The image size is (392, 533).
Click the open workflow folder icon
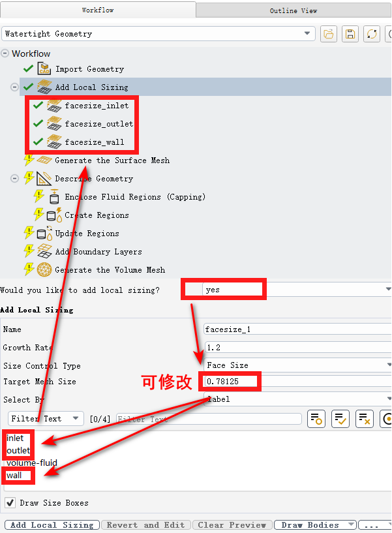pyautogui.click(x=329, y=34)
